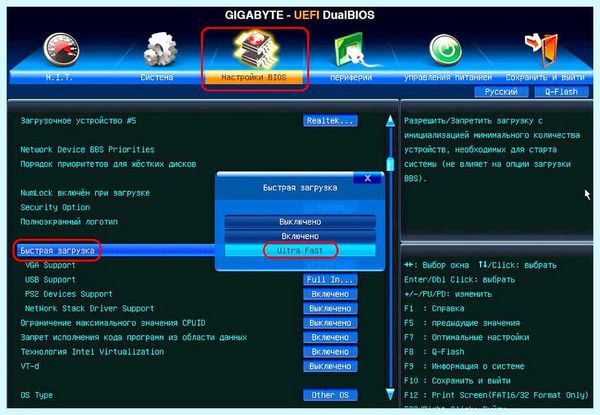Toggle Network Stack Driver Support value
The height and width of the screenshot is (415, 600).
[x=330, y=309]
